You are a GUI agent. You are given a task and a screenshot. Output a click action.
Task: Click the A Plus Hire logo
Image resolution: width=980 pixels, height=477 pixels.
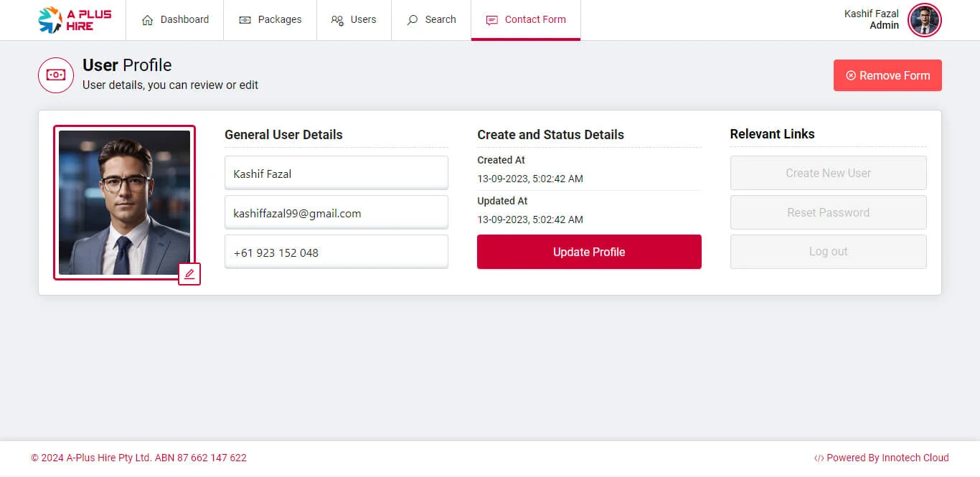click(75, 20)
